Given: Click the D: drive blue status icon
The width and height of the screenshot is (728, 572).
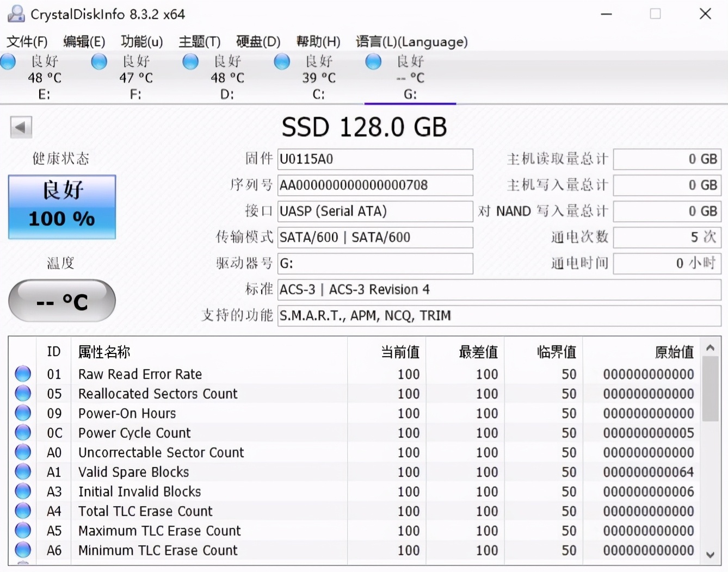Looking at the screenshot, I should [x=190, y=62].
